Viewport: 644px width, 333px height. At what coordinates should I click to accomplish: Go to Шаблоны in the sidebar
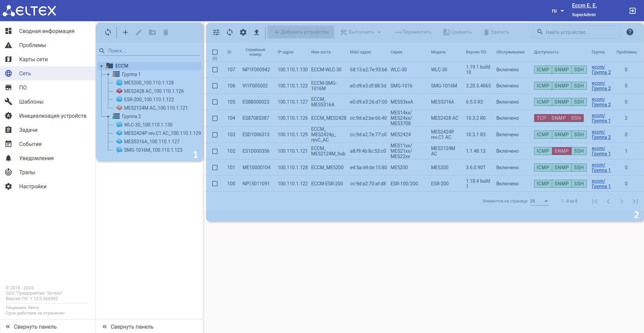pos(31,102)
